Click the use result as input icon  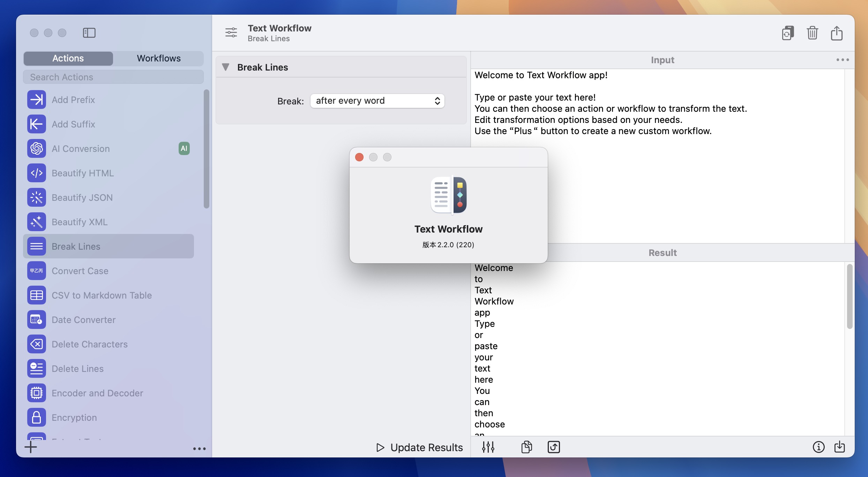pyautogui.click(x=554, y=447)
